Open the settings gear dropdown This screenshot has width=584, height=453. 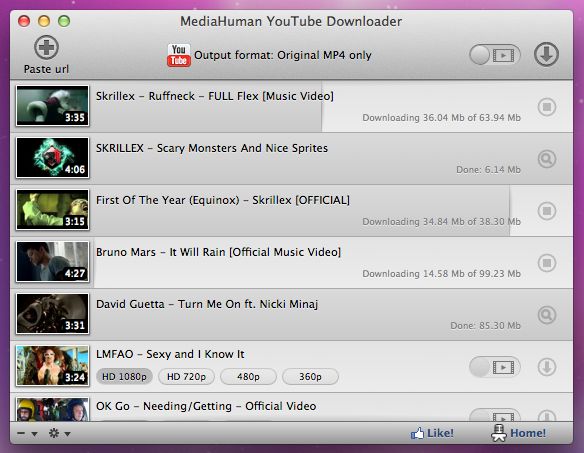59,433
